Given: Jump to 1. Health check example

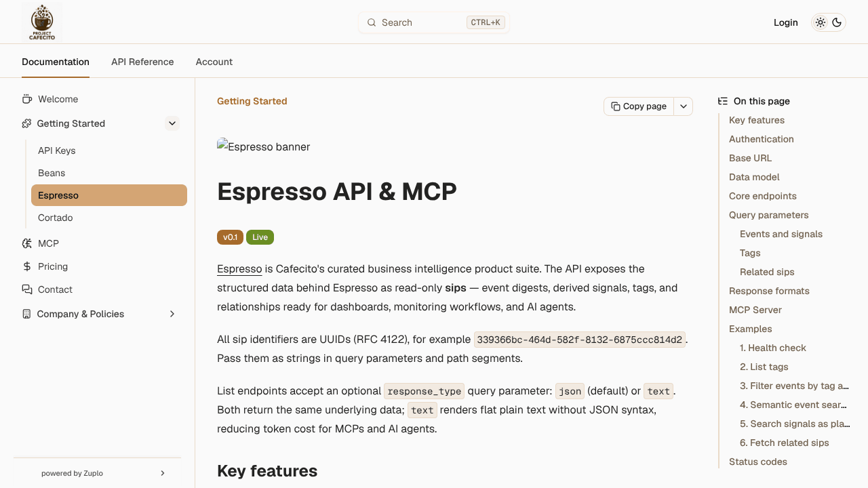Looking at the screenshot, I should (x=773, y=348).
